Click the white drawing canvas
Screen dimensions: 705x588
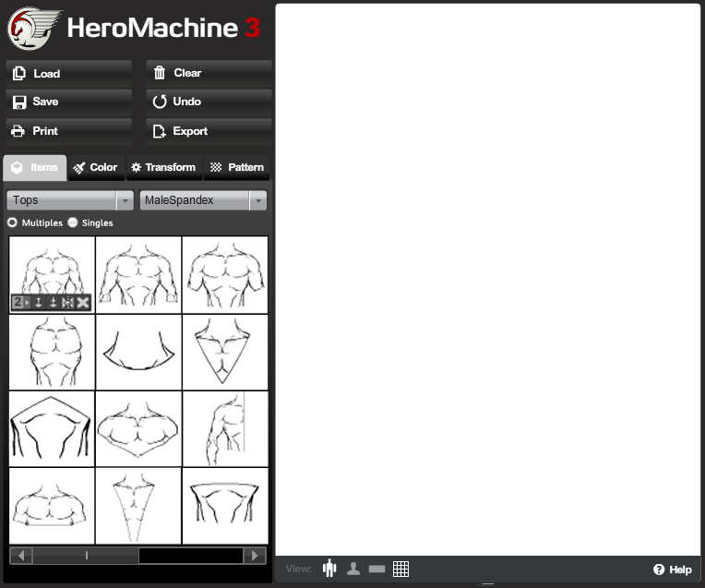(488, 280)
